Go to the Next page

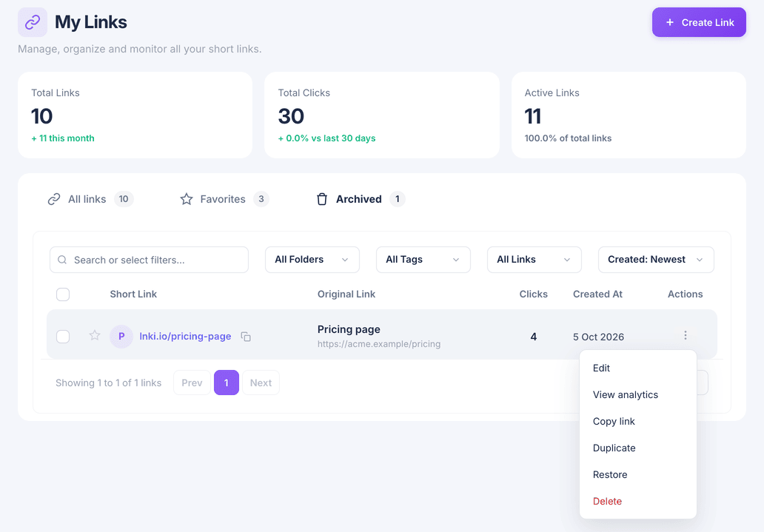(x=261, y=383)
